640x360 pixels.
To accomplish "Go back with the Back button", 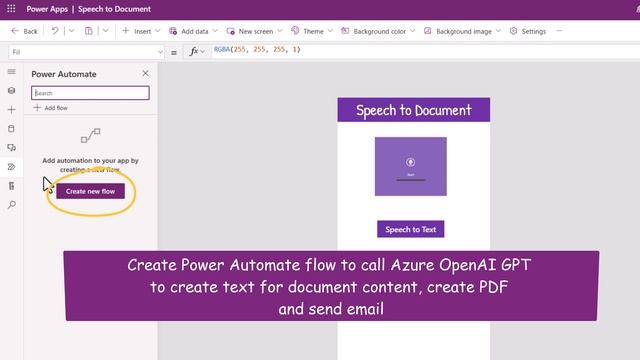I will (24, 31).
